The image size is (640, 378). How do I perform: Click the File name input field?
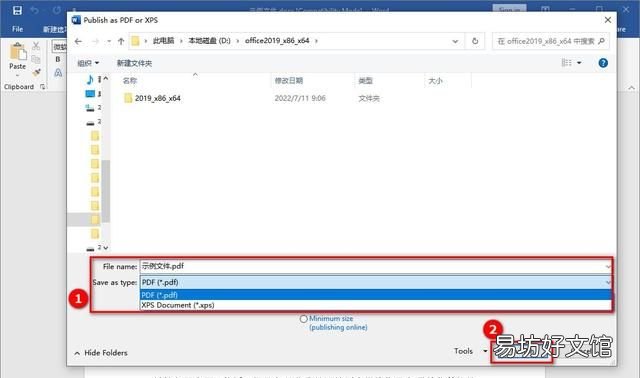click(x=376, y=267)
